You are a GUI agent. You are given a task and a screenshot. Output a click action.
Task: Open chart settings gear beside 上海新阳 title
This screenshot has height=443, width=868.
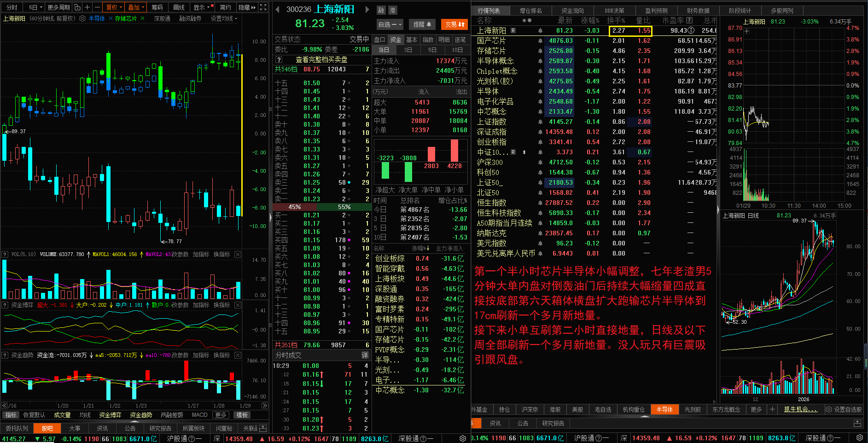tap(82, 18)
